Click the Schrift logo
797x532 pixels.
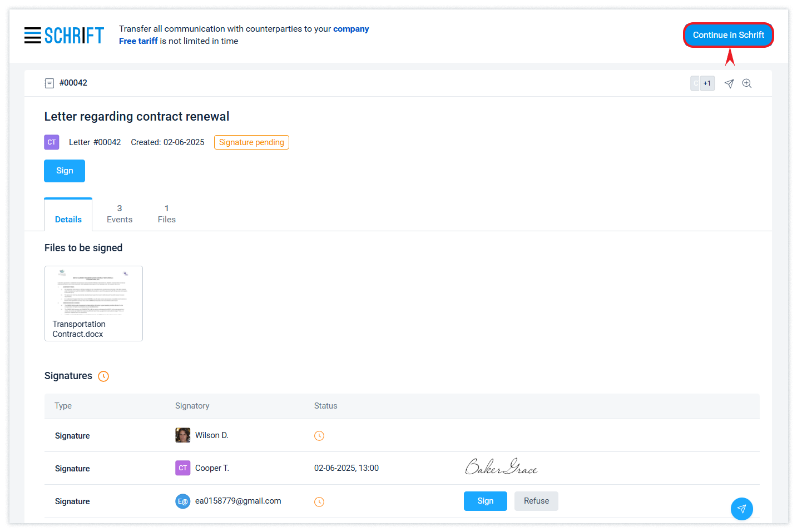(x=74, y=36)
